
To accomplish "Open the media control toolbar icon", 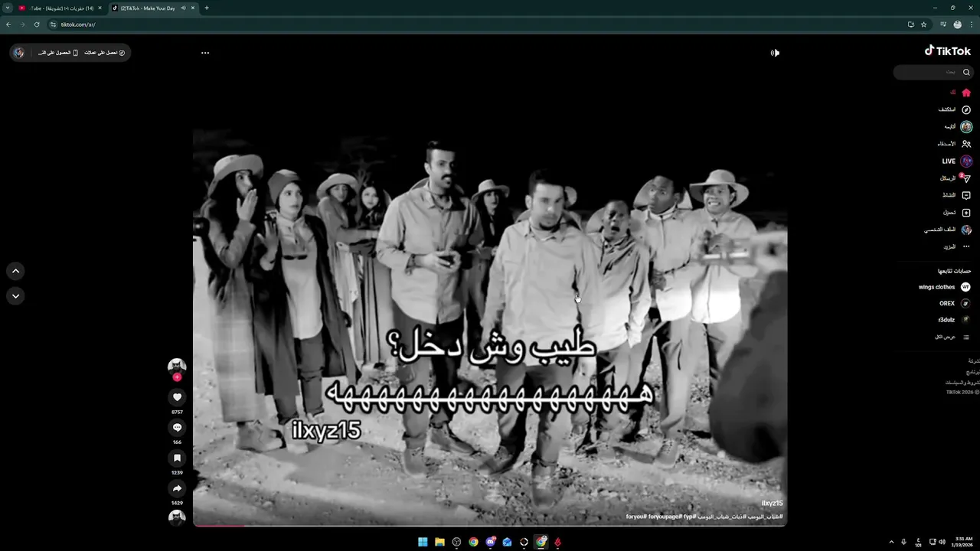I will click(943, 24).
